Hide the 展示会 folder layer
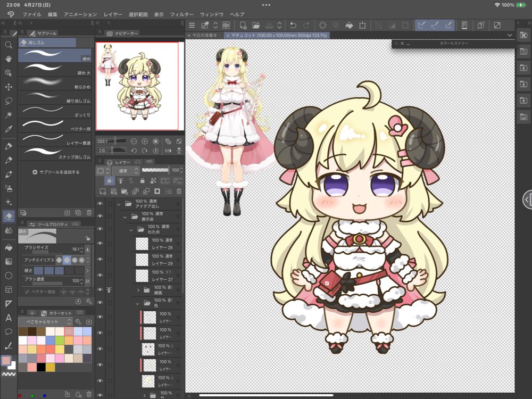Screen dimensions: 532x399 point(100,216)
